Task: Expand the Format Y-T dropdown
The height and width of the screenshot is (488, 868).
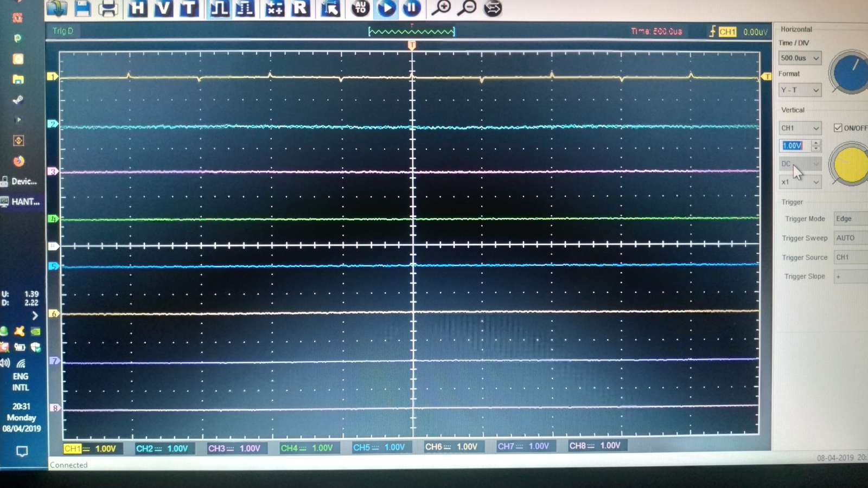Action: (x=800, y=90)
